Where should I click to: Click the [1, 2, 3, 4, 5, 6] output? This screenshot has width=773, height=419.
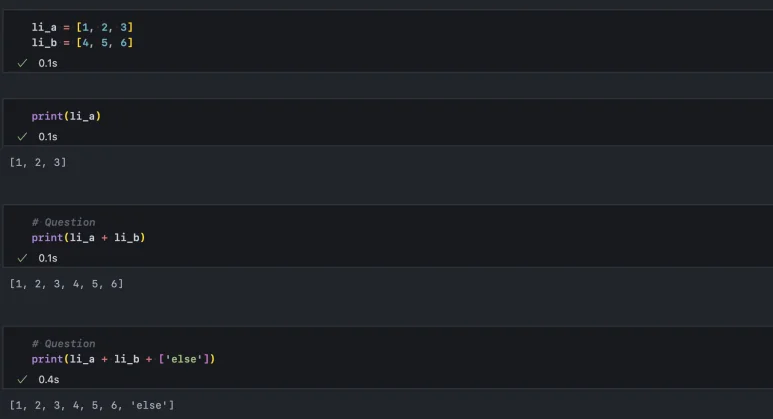click(x=66, y=284)
